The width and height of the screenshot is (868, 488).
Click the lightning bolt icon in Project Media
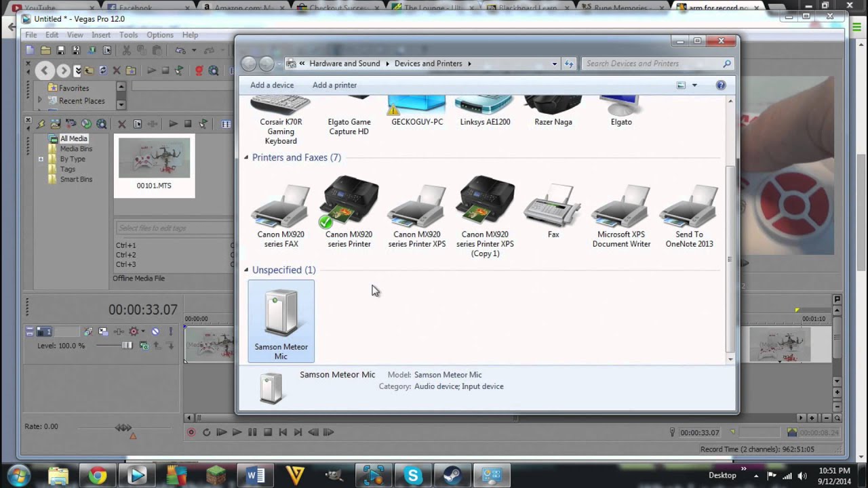(41, 124)
